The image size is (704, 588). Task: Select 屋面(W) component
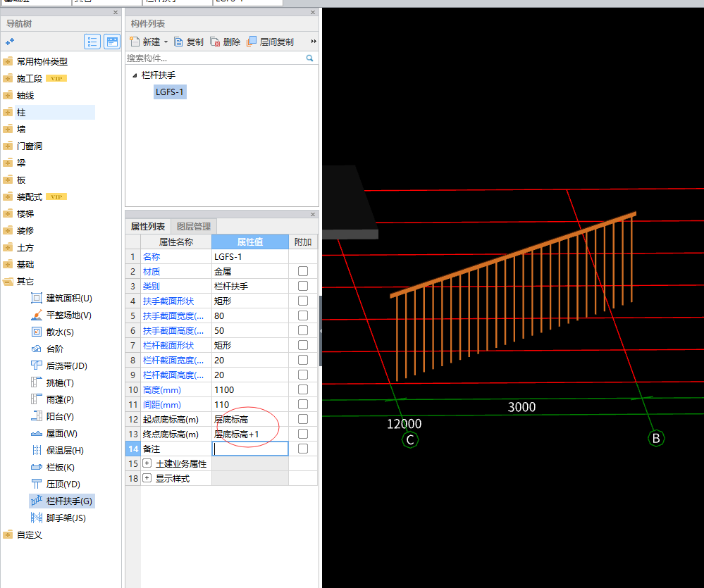[54, 433]
